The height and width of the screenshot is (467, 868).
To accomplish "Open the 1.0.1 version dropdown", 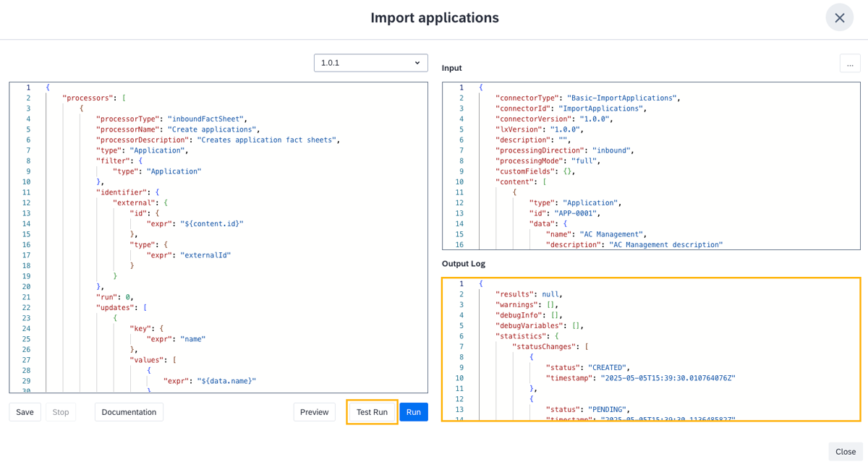I will [x=370, y=63].
